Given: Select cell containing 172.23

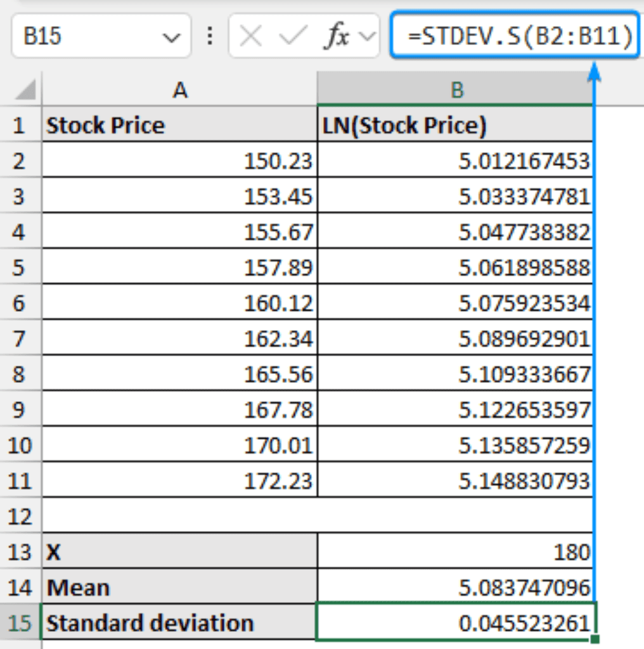Looking at the screenshot, I should point(180,481).
